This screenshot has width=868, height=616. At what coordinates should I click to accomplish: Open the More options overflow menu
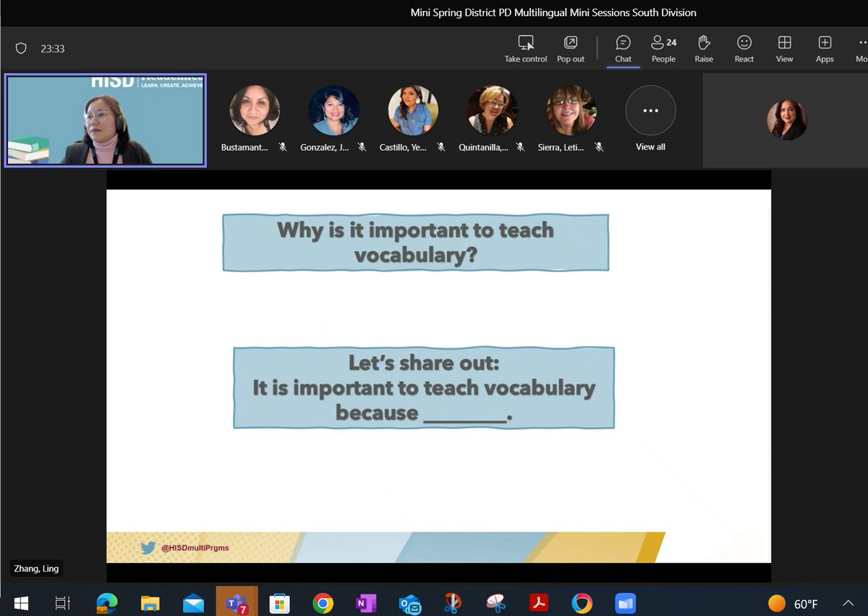(861, 48)
